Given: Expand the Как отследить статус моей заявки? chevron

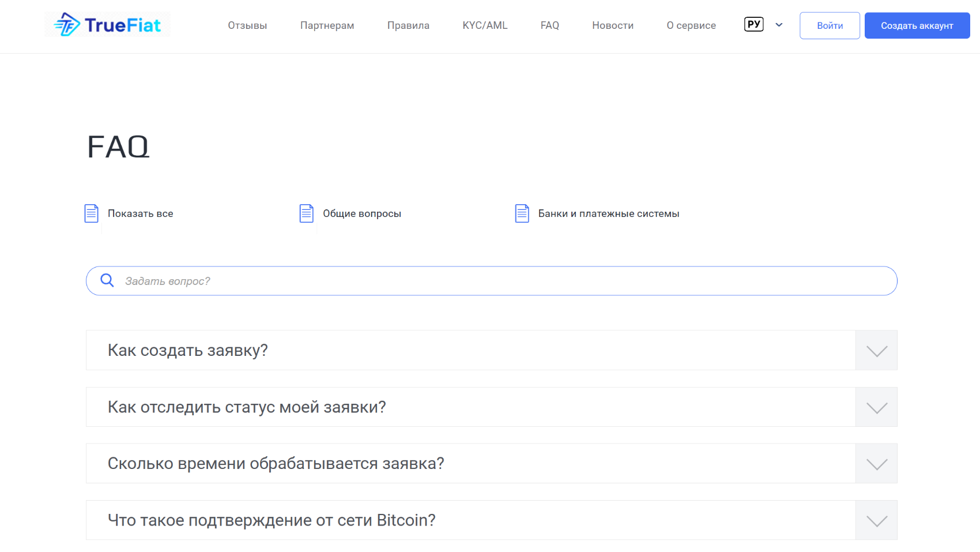Looking at the screenshot, I should point(876,407).
